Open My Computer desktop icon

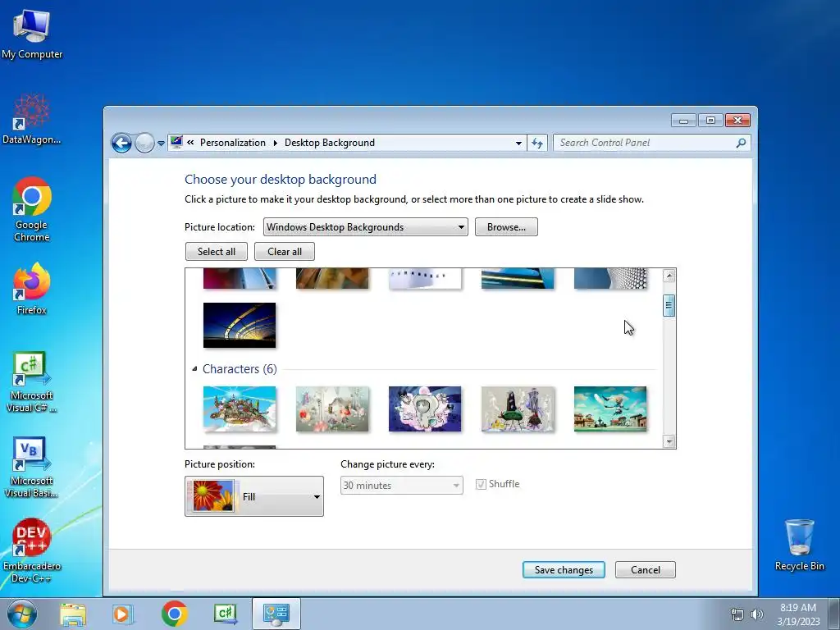pos(32,34)
